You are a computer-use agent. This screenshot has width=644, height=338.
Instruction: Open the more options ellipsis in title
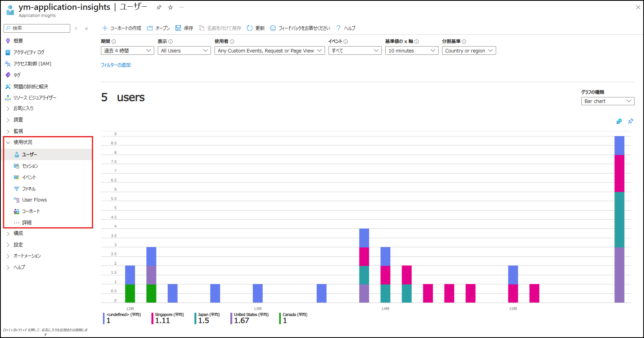[181, 7]
